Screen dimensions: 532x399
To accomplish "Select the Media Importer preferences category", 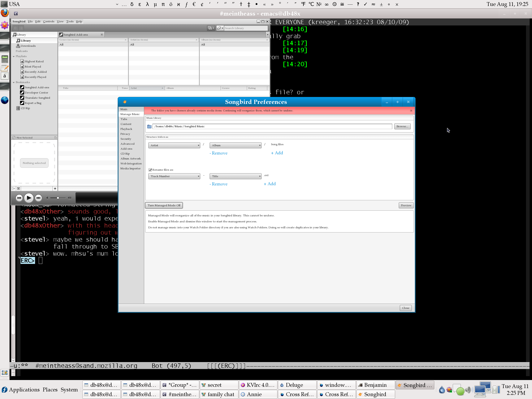I will coord(131,169).
